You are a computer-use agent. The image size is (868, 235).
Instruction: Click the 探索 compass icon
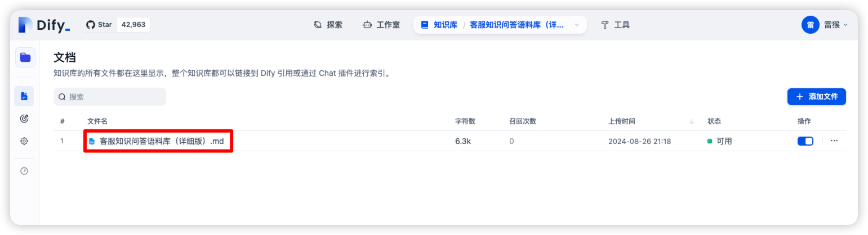(318, 25)
